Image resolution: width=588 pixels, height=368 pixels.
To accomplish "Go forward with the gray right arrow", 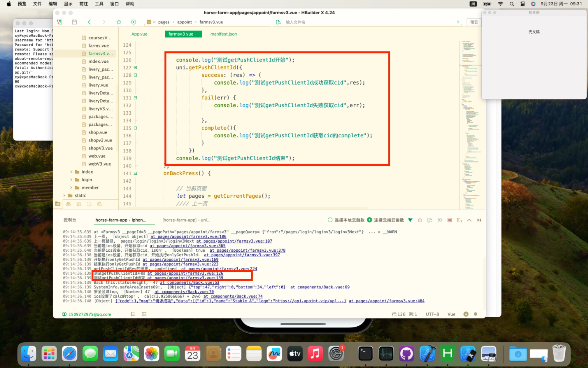I will [x=104, y=22].
